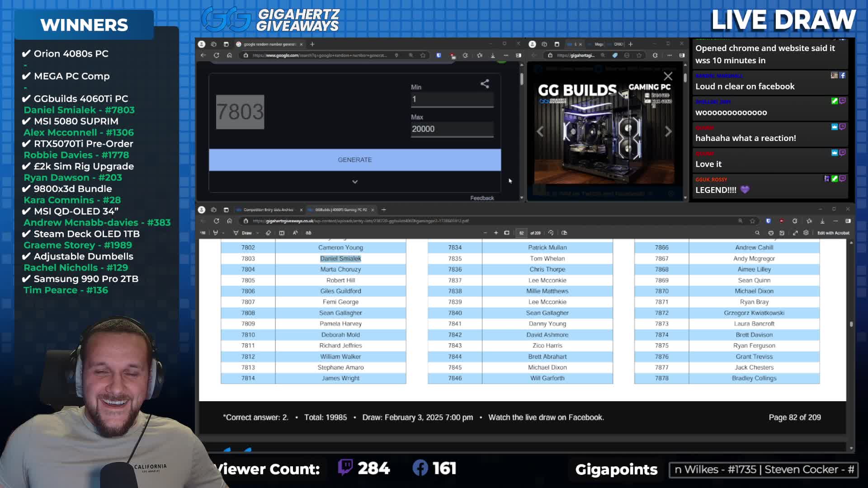The height and width of the screenshot is (488, 868).
Task: Select the PDF highlight tool
Action: (216, 233)
